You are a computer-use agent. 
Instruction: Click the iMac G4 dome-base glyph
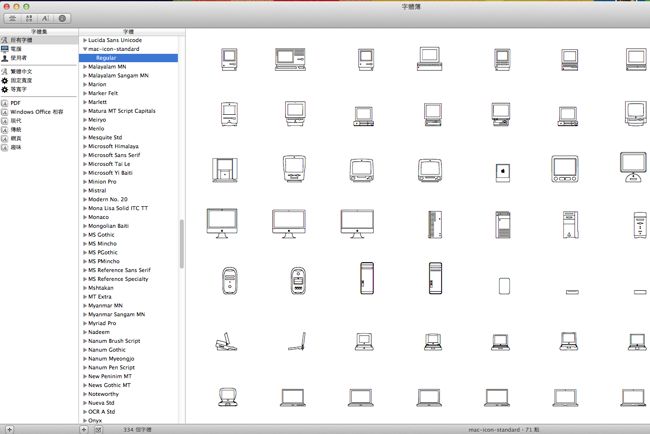point(633,166)
